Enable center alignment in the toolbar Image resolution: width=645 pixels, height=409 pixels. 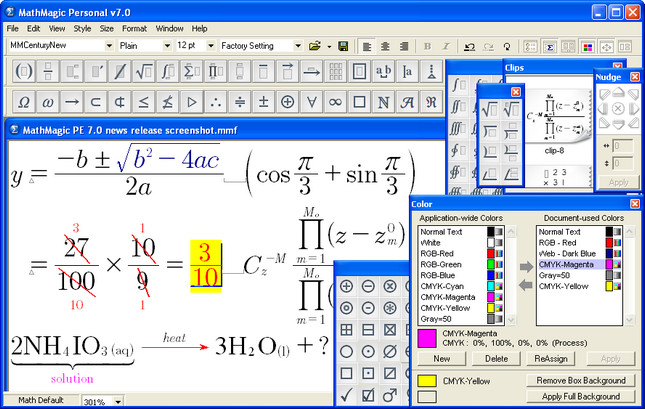[384, 46]
